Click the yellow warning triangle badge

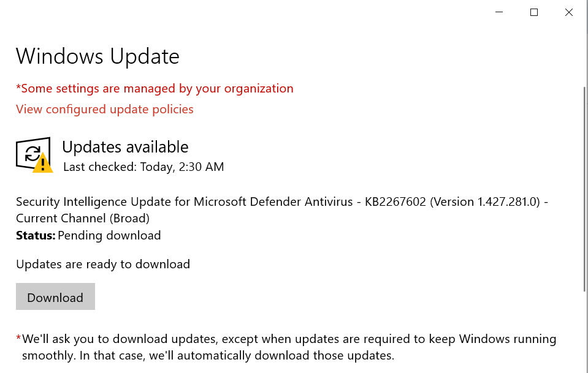pyautogui.click(x=43, y=164)
